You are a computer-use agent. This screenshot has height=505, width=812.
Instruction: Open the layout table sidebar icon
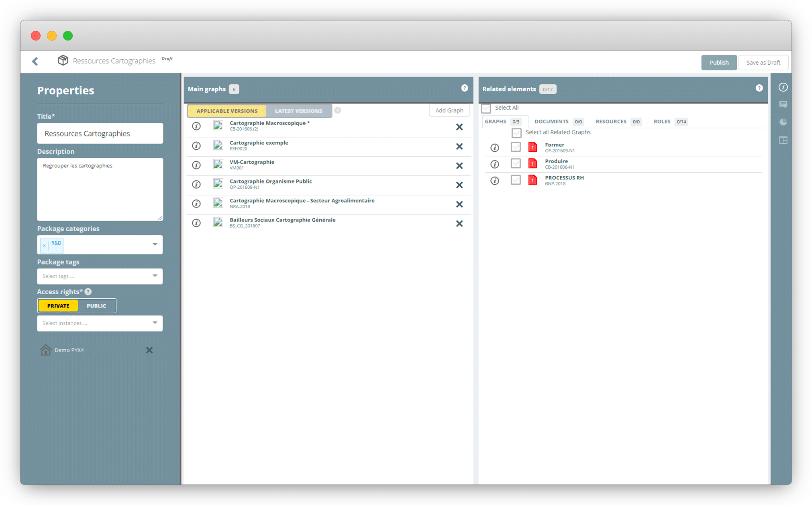coord(783,140)
